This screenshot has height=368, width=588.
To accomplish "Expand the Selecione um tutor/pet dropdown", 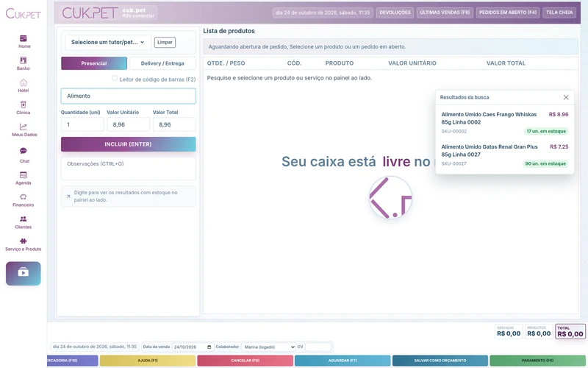I will pyautogui.click(x=108, y=43).
